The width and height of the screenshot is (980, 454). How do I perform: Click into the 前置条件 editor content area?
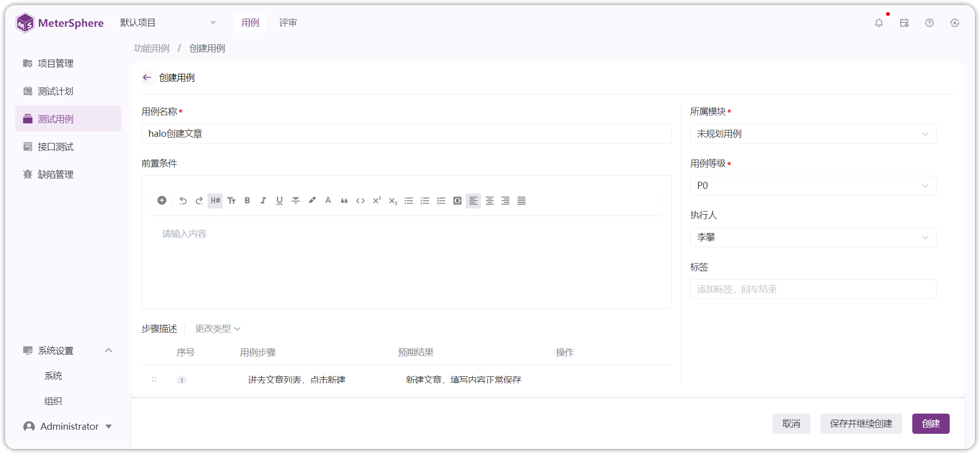406,262
